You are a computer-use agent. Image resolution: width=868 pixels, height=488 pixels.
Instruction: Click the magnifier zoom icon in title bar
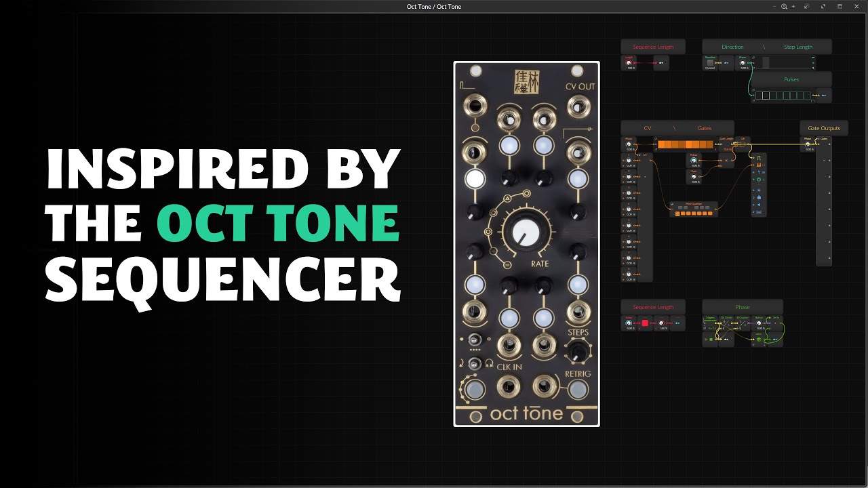784,6
